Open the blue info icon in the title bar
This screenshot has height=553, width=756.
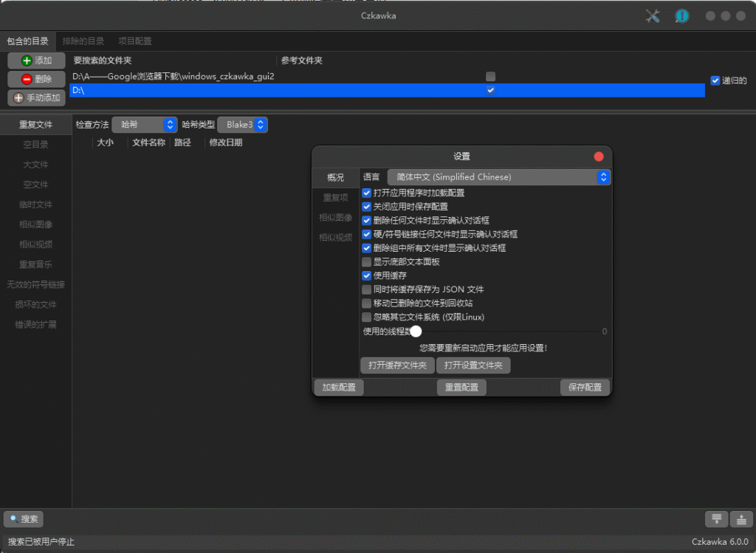click(681, 16)
